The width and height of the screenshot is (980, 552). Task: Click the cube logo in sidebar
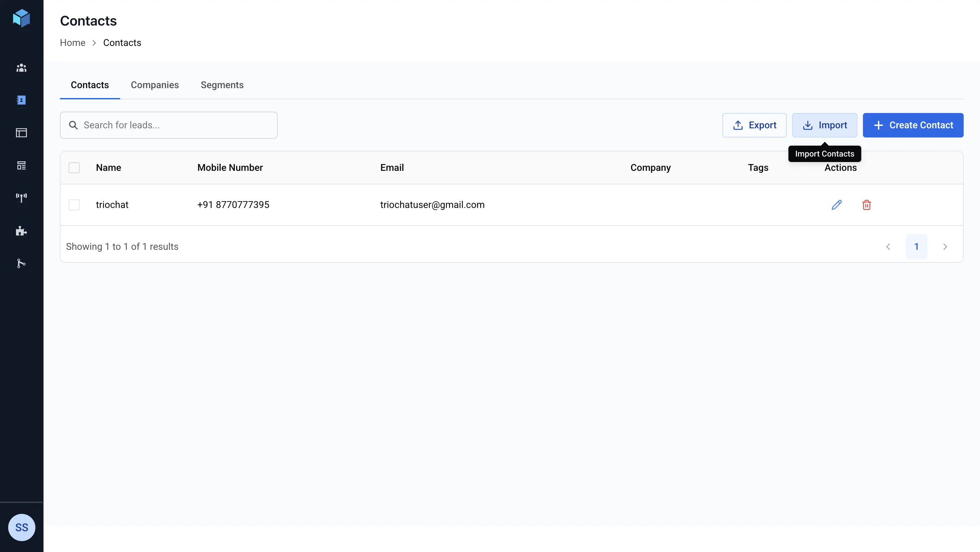click(21, 18)
